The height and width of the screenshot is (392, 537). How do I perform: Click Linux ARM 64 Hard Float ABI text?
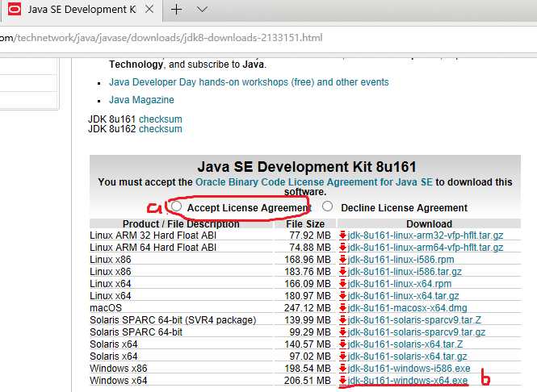point(153,248)
